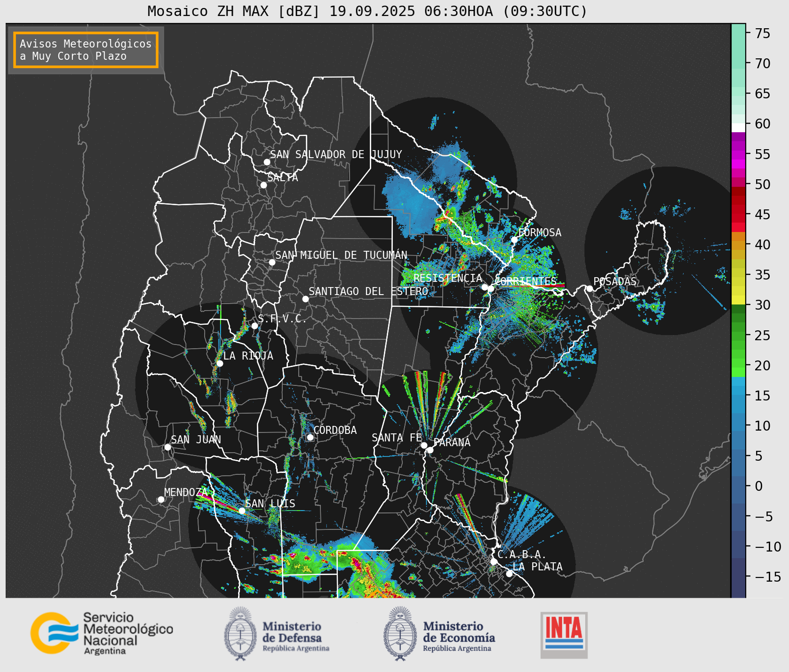Select the Mendoza city marker
The height and width of the screenshot is (672, 789).
coord(161,499)
